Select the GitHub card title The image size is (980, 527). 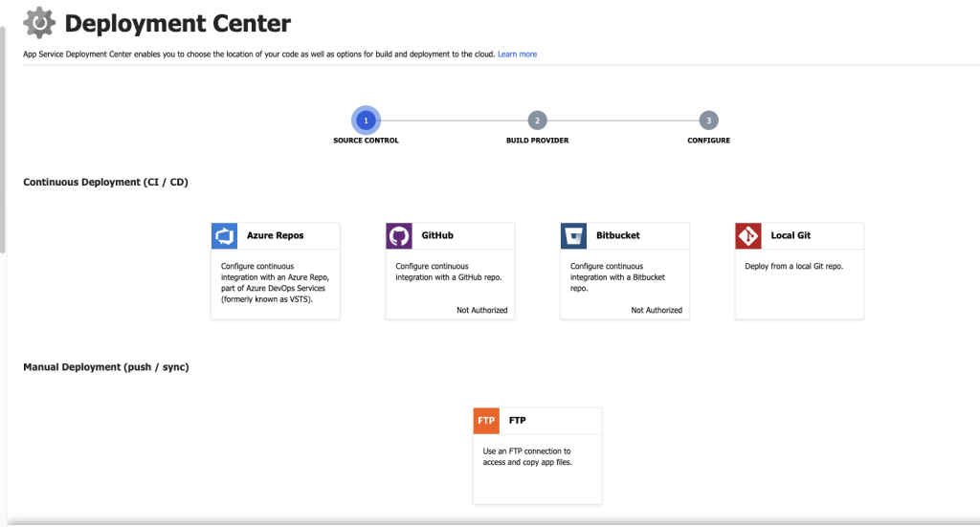pyautogui.click(x=437, y=235)
